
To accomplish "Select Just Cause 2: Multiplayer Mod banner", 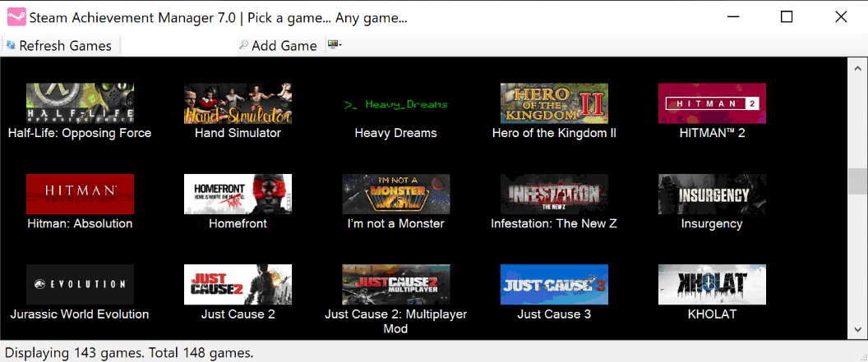I will (396, 285).
